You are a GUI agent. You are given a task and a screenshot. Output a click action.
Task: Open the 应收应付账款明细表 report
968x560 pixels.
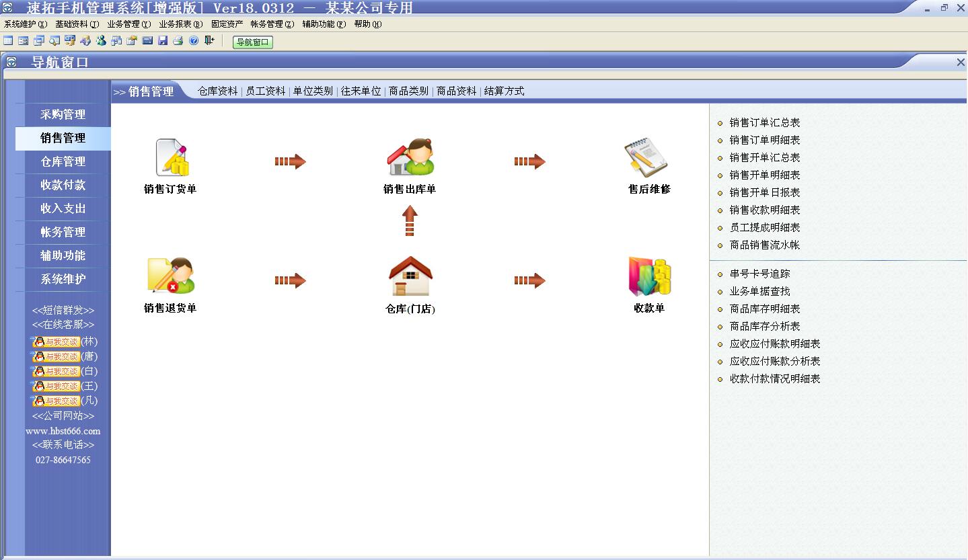click(775, 344)
